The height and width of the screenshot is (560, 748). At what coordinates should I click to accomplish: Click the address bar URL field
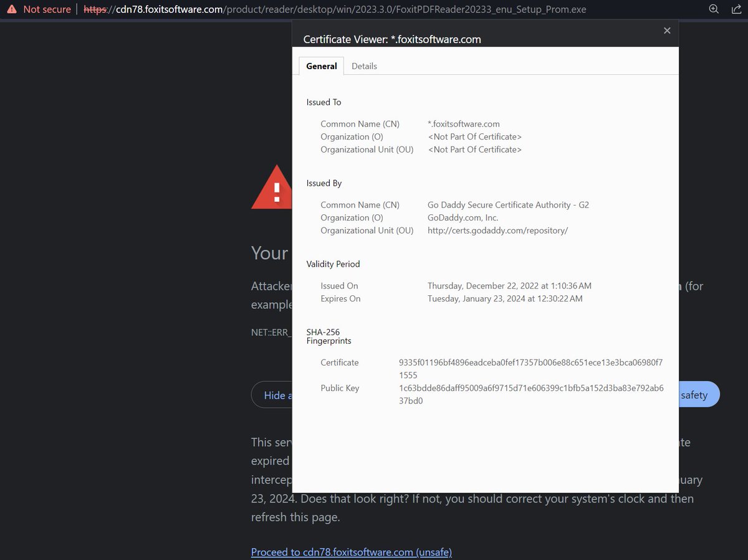pos(335,9)
